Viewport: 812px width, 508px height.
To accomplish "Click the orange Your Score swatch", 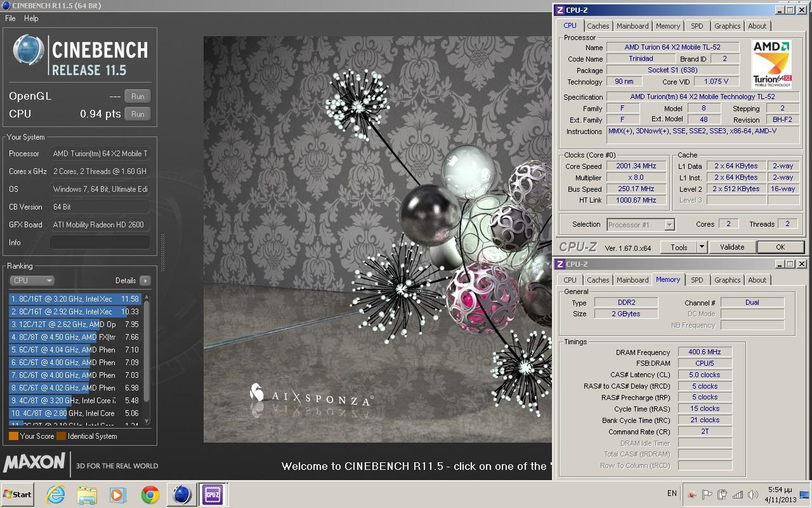I will [x=13, y=436].
